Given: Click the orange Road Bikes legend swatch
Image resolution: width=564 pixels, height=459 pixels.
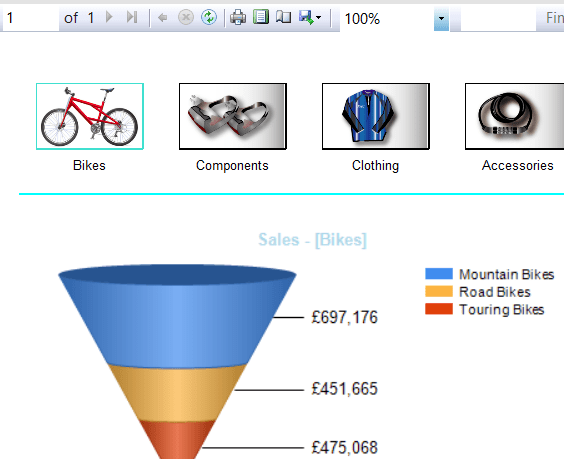Looking at the screenshot, I should click(x=439, y=291).
